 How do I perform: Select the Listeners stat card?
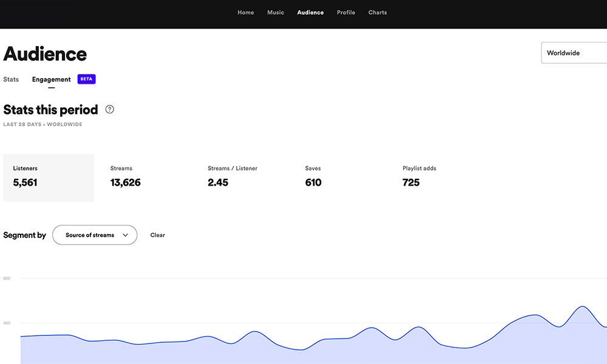49,177
